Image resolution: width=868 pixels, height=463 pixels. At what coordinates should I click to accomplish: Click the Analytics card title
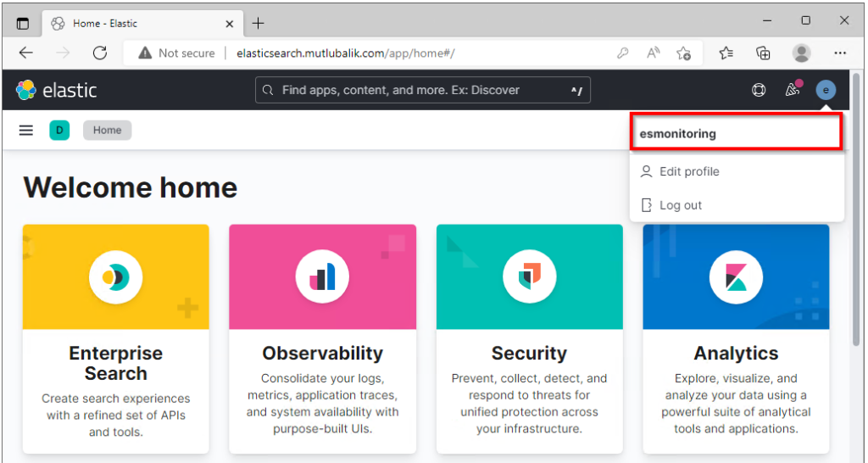coord(736,354)
